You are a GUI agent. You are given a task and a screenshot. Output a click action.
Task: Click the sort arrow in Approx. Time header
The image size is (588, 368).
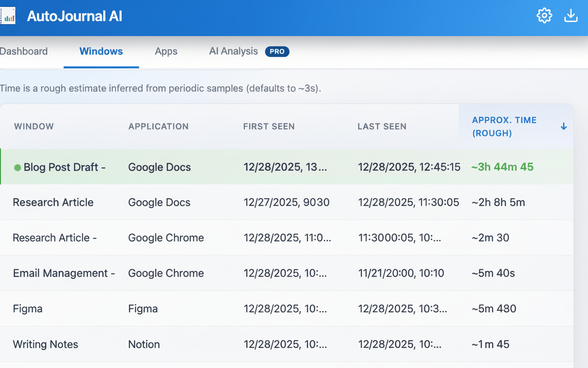564,126
